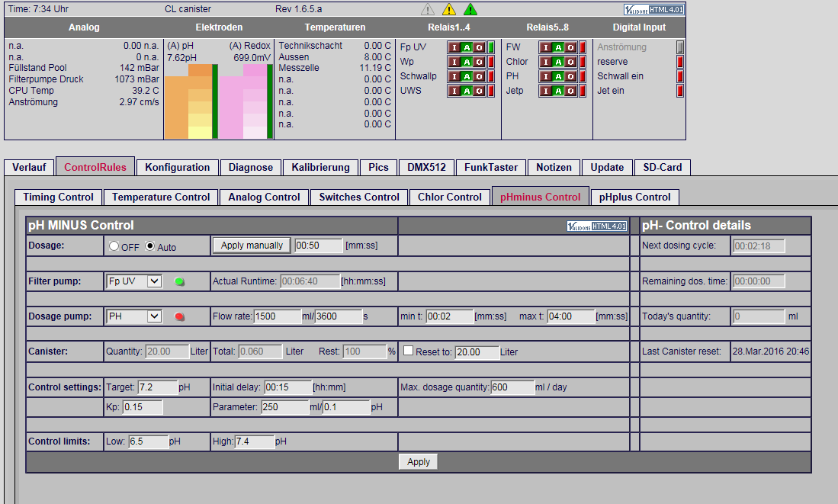The width and height of the screenshot is (838, 504).
Task: Click the Kp field '0.15'
Action: (x=142, y=407)
